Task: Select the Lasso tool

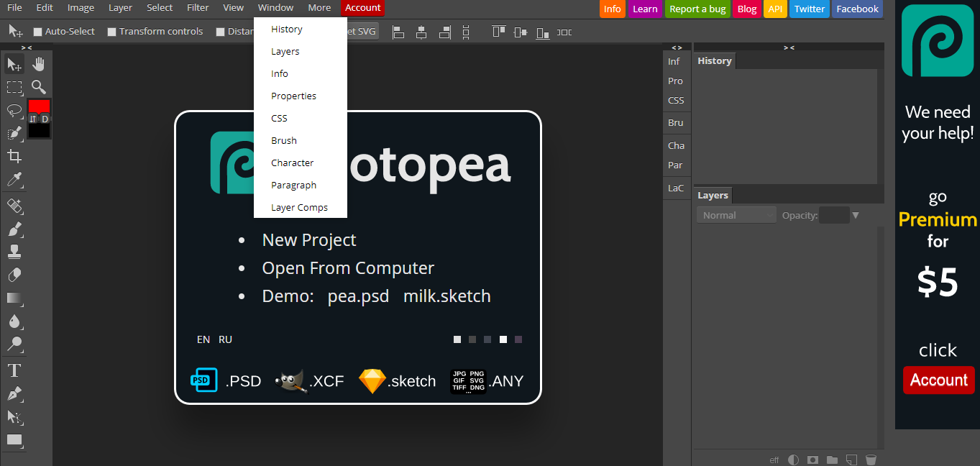Action: (x=14, y=111)
